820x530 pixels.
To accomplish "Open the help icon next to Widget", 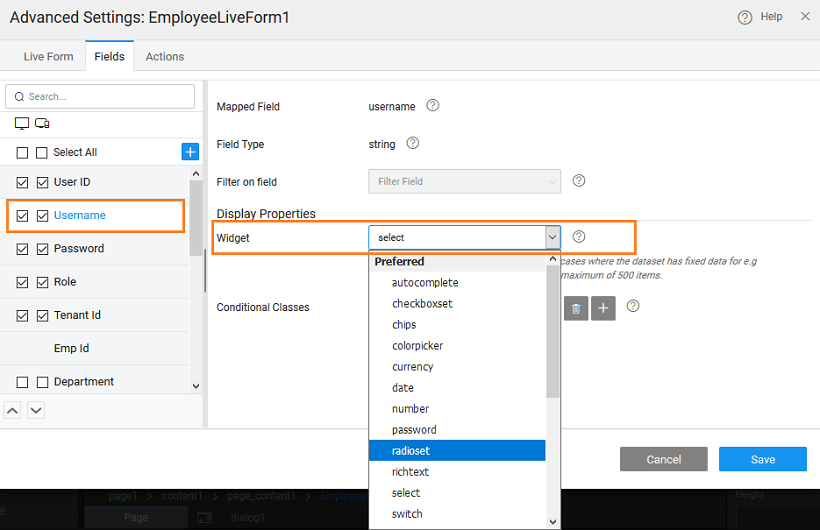I will [x=579, y=237].
